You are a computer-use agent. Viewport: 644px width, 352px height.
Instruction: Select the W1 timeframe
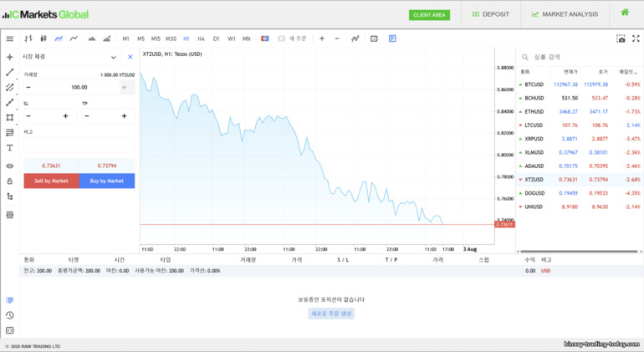pos(232,38)
